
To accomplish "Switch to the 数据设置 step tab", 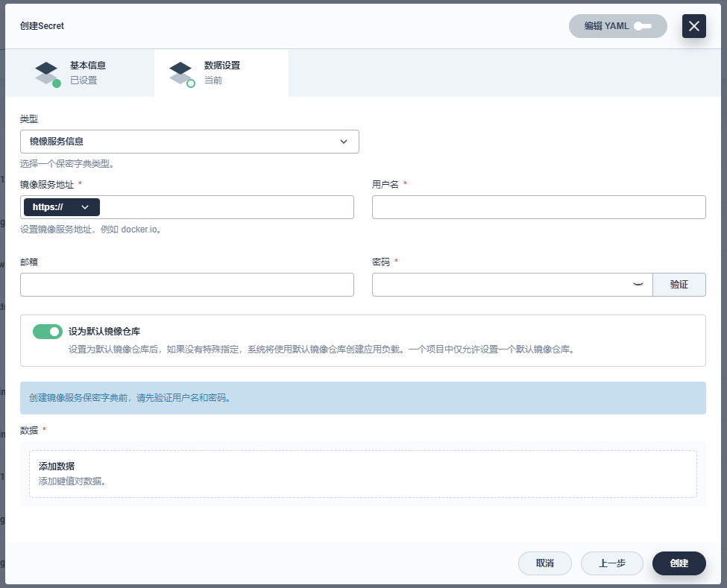I will coord(221,73).
